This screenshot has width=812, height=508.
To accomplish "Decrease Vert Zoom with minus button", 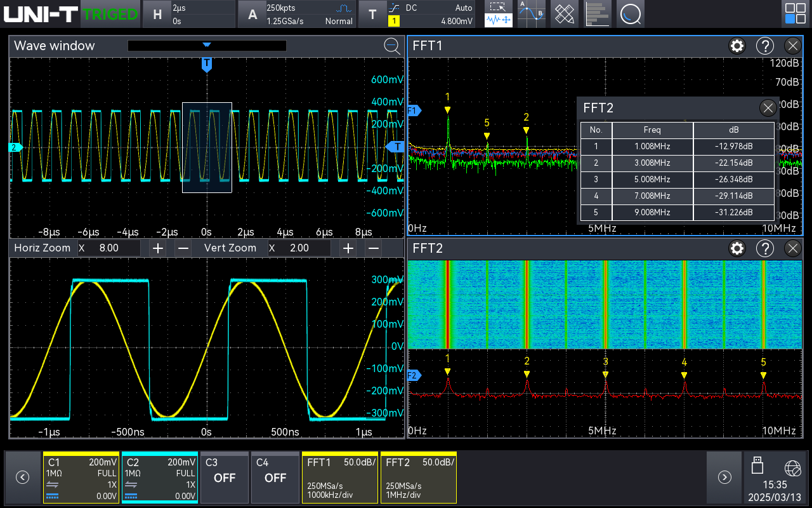I will point(374,248).
